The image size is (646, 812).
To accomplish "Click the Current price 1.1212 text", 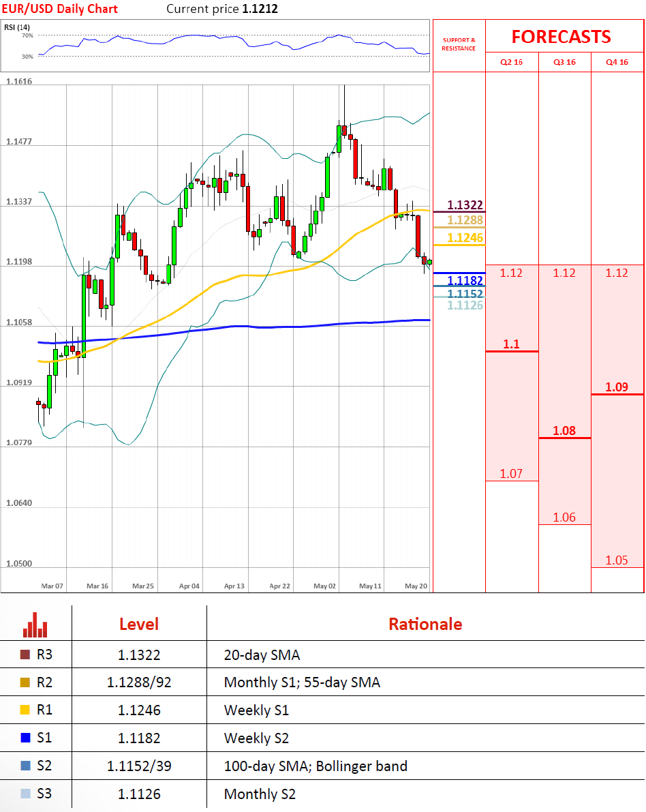I will coord(222,9).
